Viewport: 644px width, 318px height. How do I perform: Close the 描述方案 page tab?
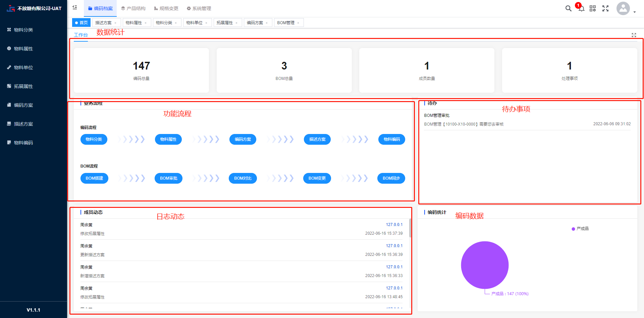click(115, 23)
